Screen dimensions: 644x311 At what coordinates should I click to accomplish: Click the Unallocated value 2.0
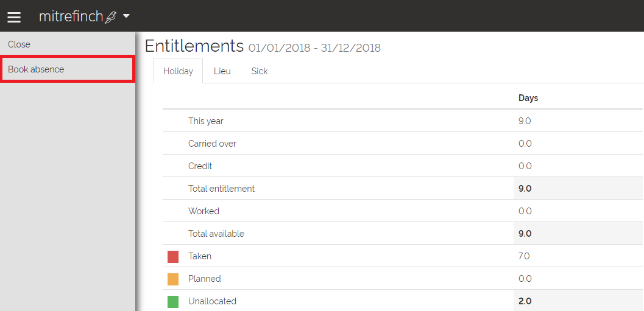525,301
